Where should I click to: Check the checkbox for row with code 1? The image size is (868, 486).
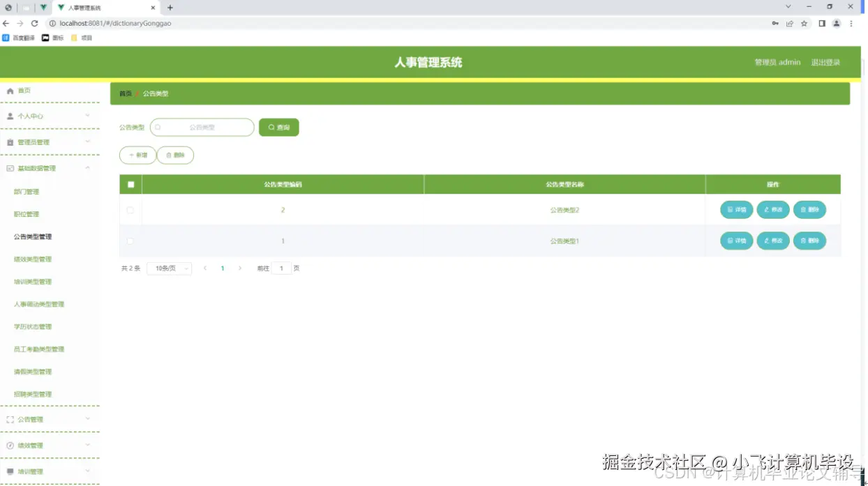[130, 241]
